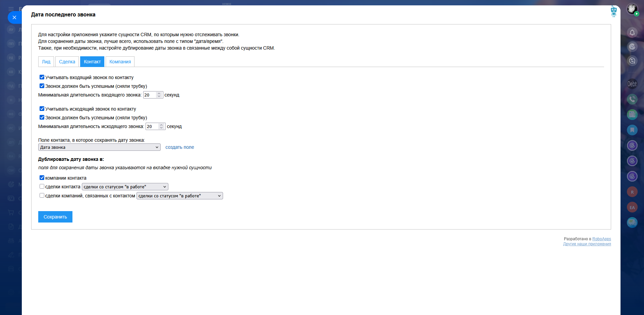Open the EA chat avatar
Viewport: 644px width, 315px height.
point(632,207)
